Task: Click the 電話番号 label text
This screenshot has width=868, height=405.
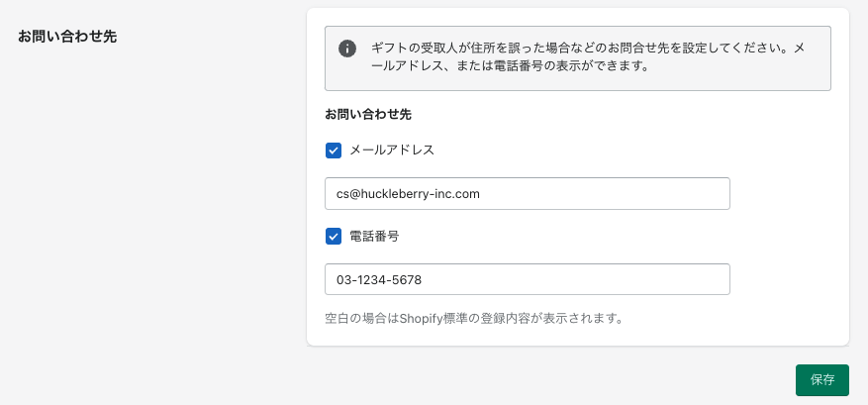Action: pyautogui.click(x=374, y=237)
